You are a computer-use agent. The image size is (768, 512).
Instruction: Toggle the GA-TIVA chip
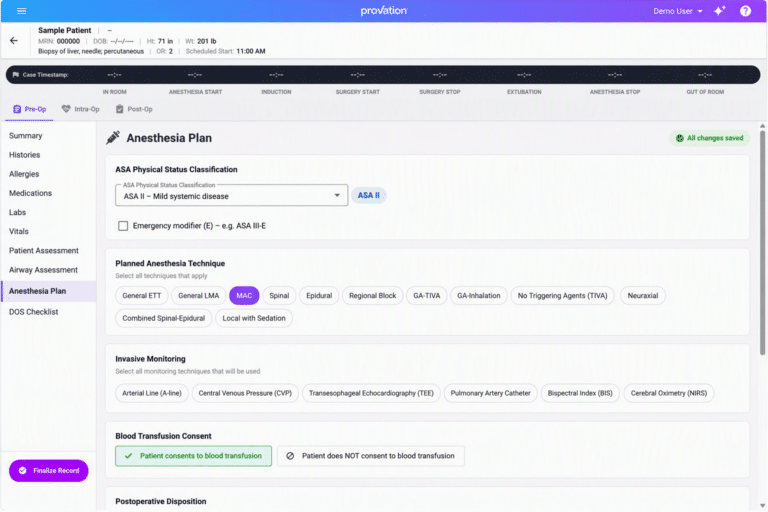coord(427,295)
